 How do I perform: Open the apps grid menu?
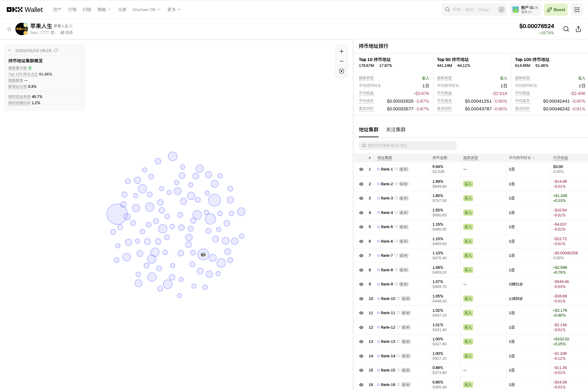click(577, 10)
